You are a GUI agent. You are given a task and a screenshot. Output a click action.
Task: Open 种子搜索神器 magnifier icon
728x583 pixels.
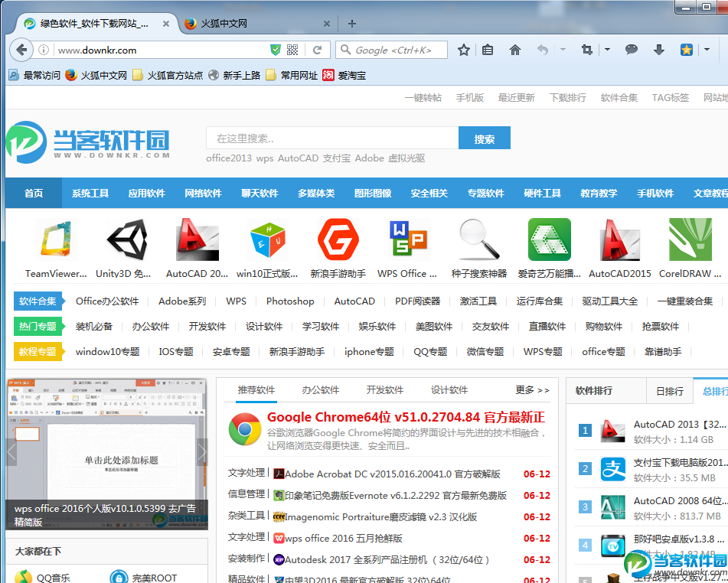click(478, 241)
